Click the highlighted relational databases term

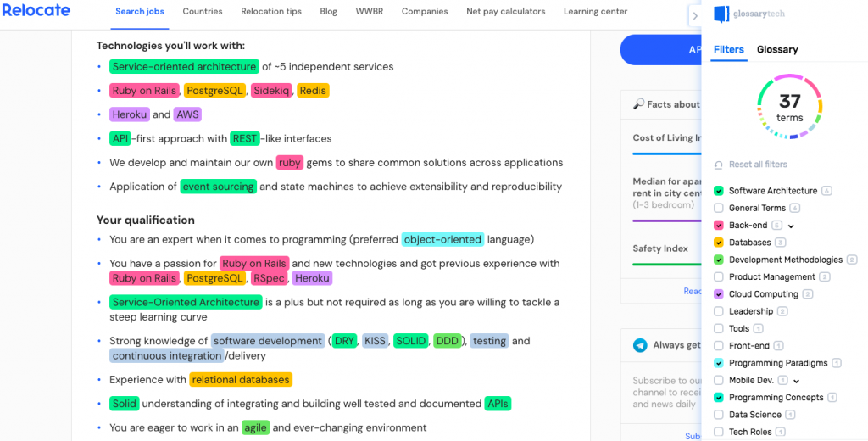pos(241,379)
